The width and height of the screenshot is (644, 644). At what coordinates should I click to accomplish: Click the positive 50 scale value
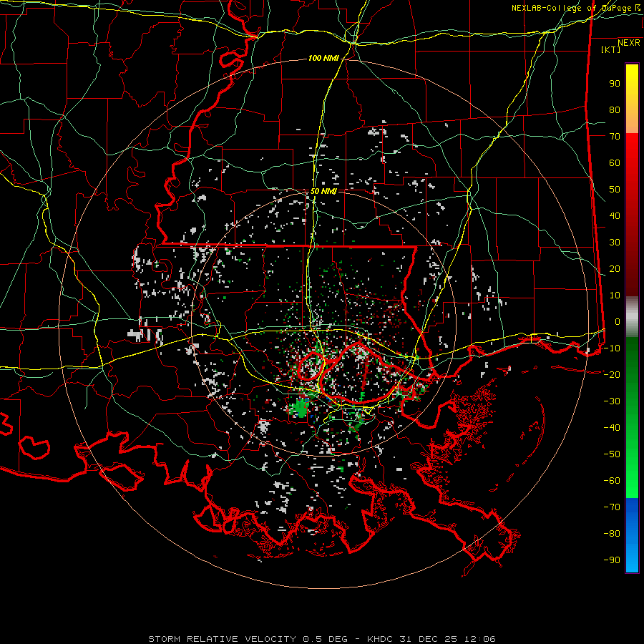[615, 190]
